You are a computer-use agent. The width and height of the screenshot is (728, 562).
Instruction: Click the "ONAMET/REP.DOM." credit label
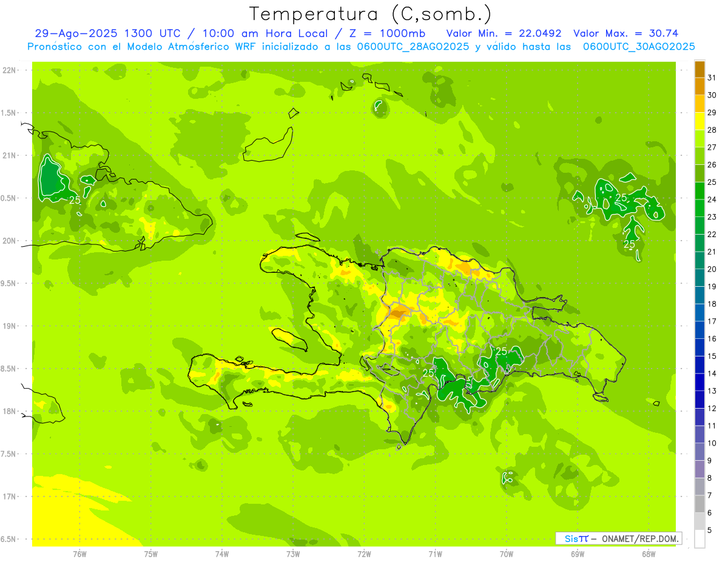[641, 538]
